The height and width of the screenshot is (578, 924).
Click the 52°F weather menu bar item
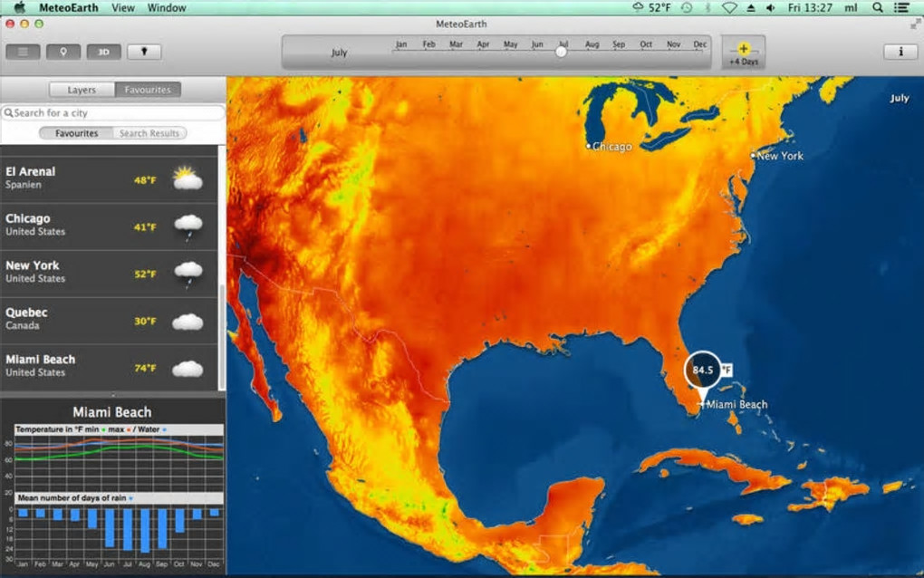pos(651,7)
